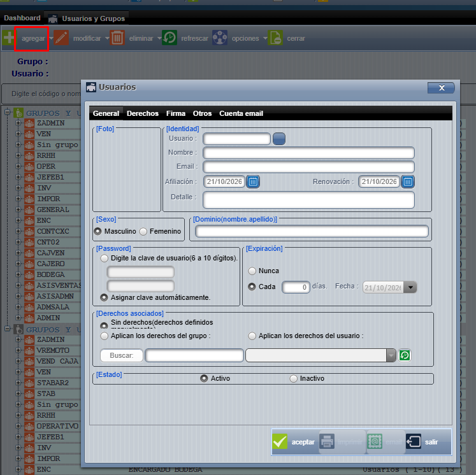Open eliminar dropdown arrow
Screen dimensions: 476x475
point(159,38)
